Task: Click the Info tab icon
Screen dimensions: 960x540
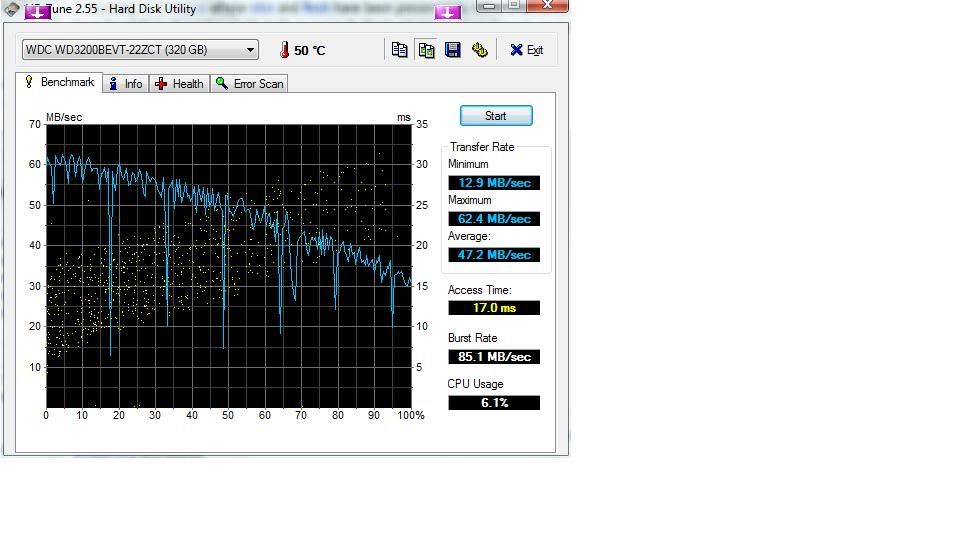Action: point(113,84)
